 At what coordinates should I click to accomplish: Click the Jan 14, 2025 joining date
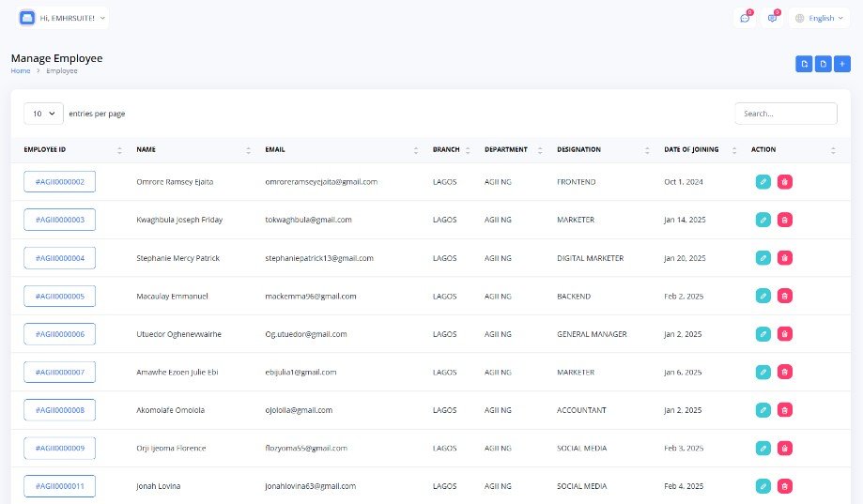point(685,220)
